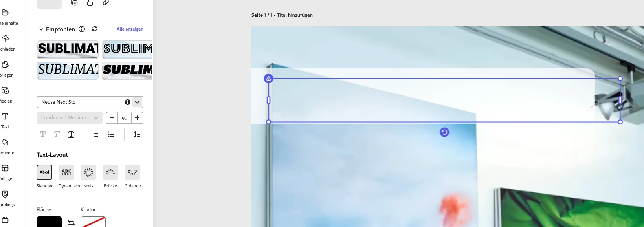Image resolution: width=644 pixels, height=227 pixels.
Task: Click the purple lock handle on text box
Action: point(268,79)
